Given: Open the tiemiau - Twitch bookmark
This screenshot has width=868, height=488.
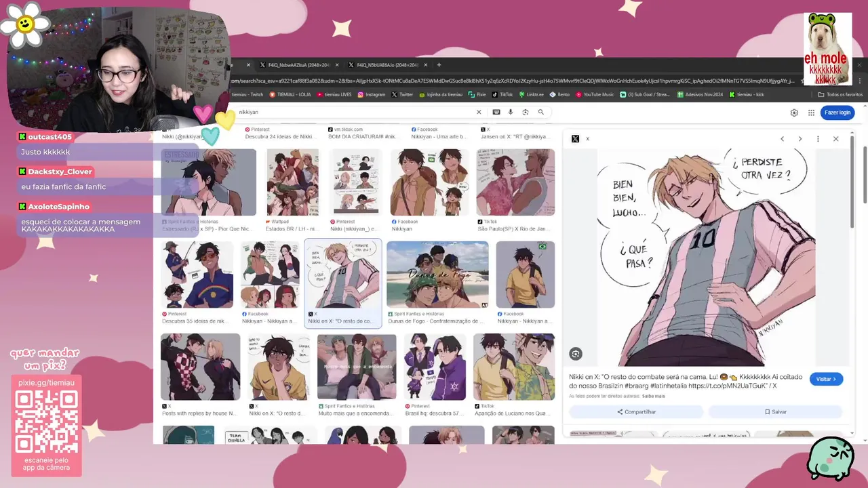Looking at the screenshot, I should pos(248,95).
